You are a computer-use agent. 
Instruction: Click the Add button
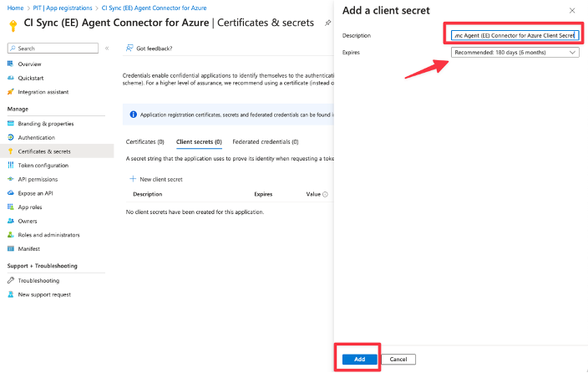pyautogui.click(x=359, y=359)
